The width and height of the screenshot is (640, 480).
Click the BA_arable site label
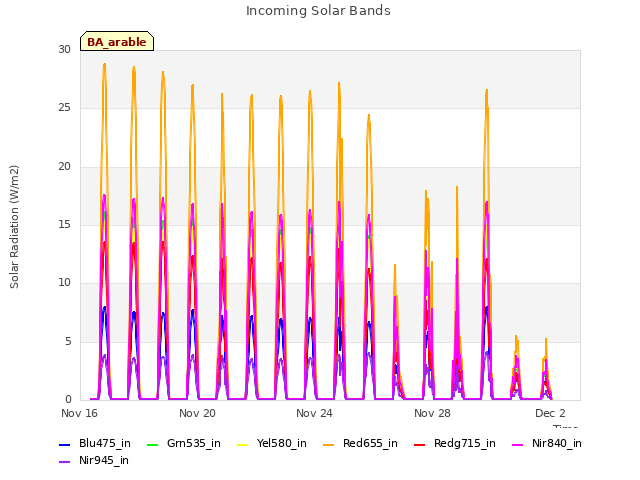(117, 42)
